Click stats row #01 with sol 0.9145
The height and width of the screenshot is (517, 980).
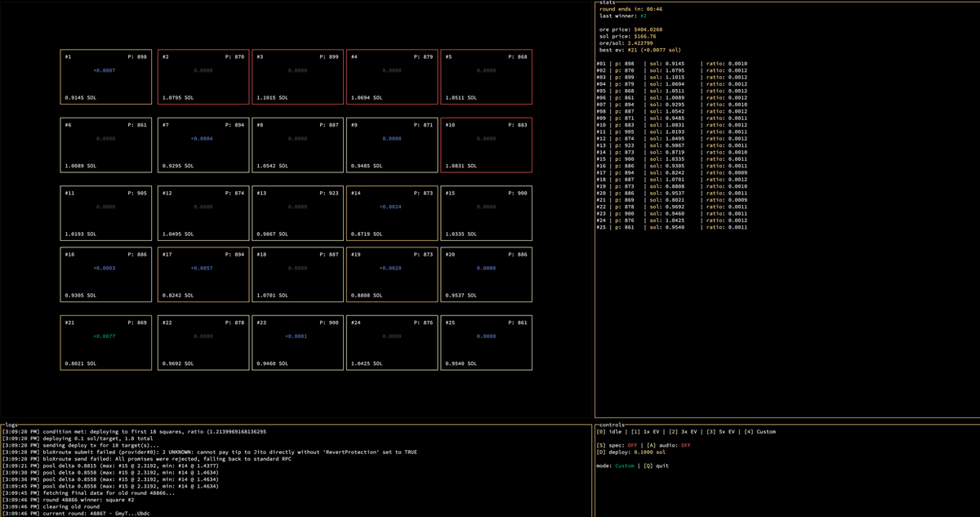(672, 63)
